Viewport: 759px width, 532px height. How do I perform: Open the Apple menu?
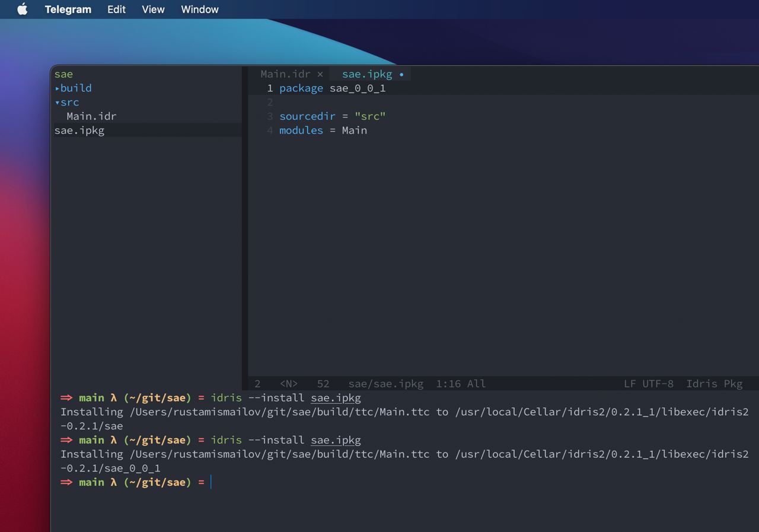(22, 9)
